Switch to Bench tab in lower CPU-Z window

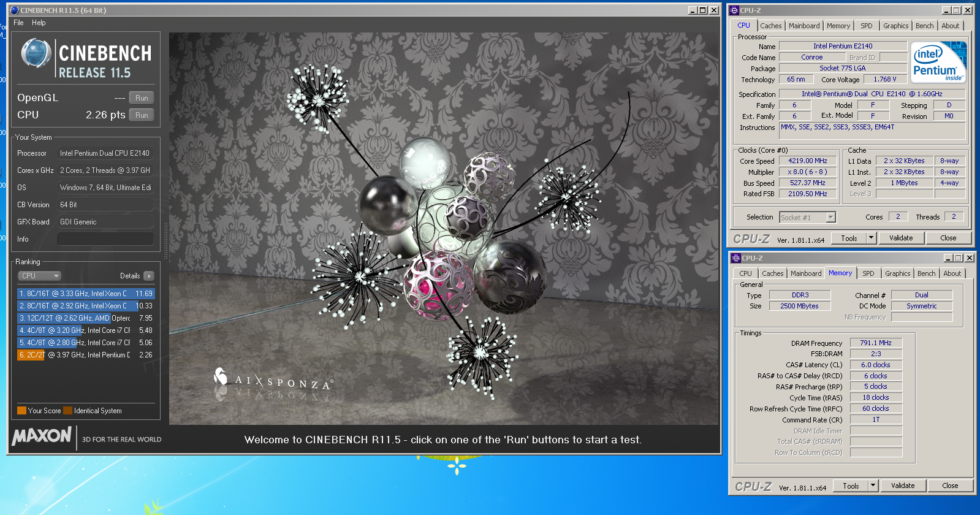coord(927,273)
